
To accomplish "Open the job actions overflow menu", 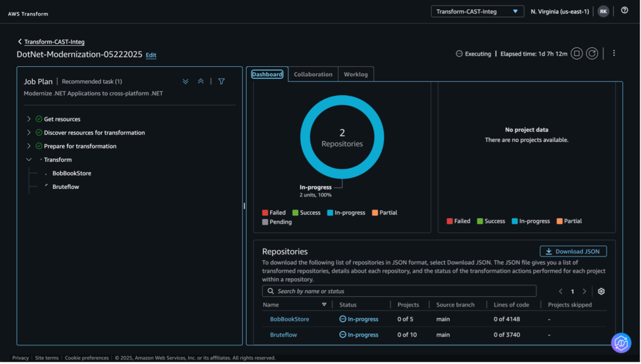I will [614, 53].
